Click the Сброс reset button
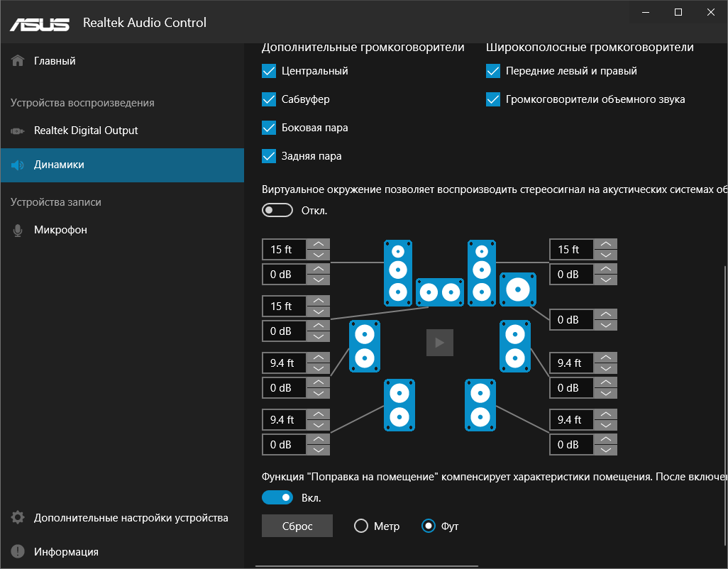The width and height of the screenshot is (728, 569). click(297, 526)
